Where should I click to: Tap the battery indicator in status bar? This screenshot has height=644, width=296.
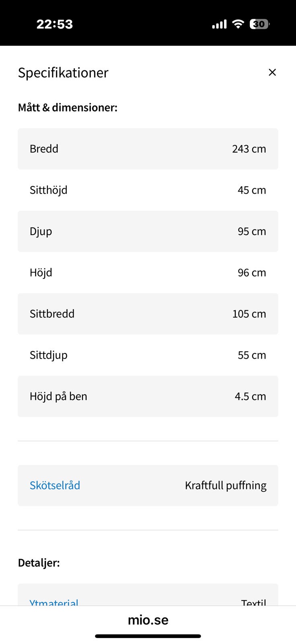click(x=259, y=24)
